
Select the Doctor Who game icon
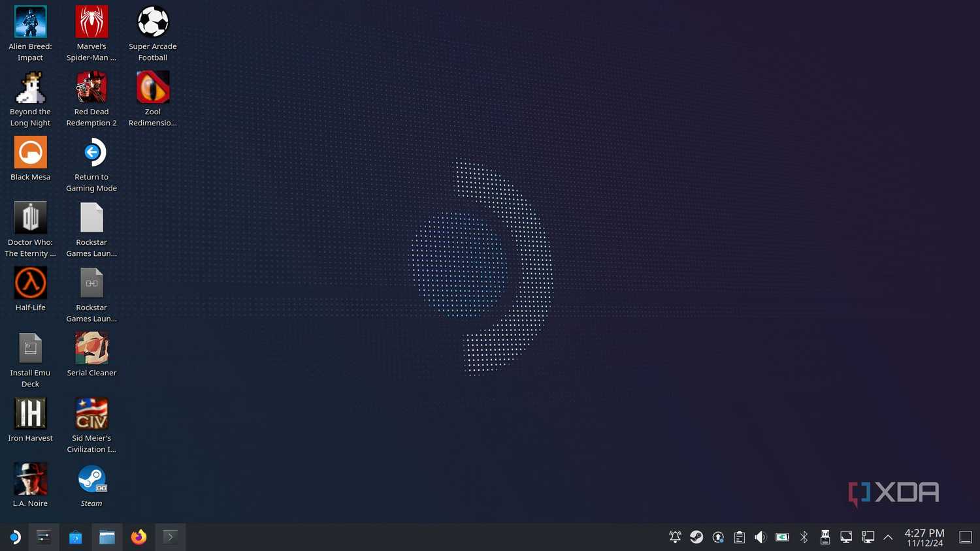point(30,230)
